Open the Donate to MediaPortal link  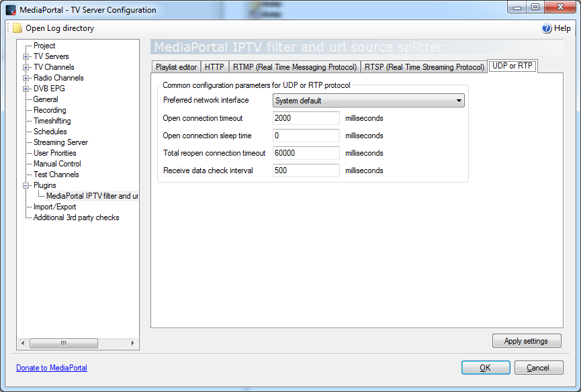[x=52, y=368]
